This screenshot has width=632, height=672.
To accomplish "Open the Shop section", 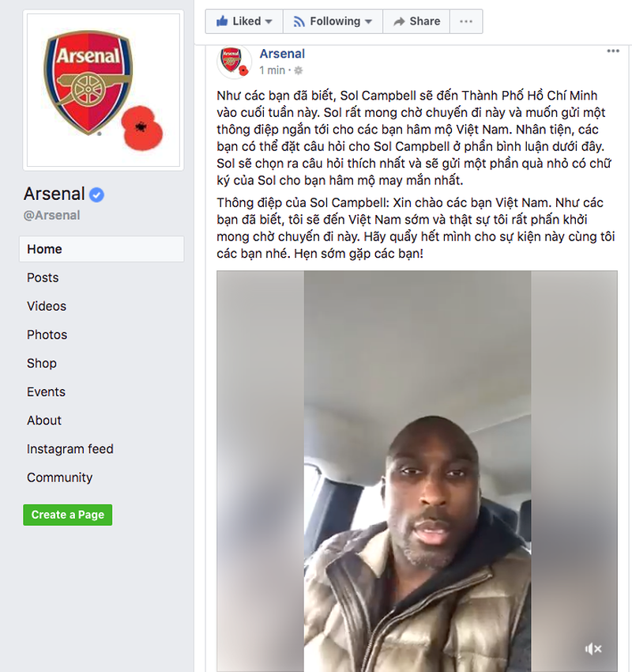I will pyautogui.click(x=42, y=363).
